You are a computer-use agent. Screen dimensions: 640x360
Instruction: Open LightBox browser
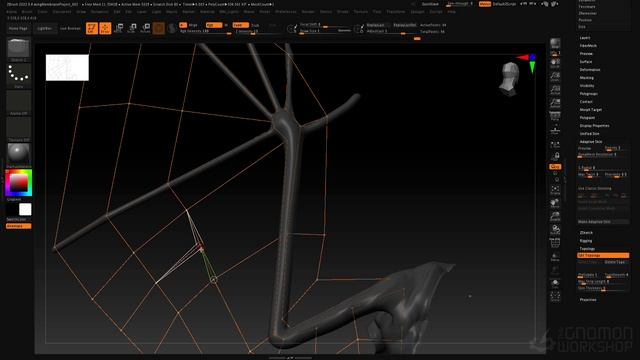click(x=44, y=29)
